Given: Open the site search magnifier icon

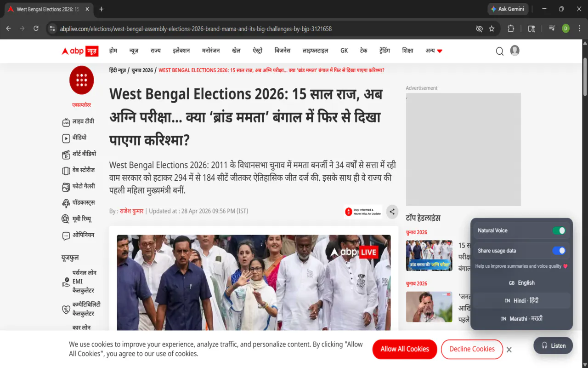Looking at the screenshot, I should click(x=500, y=51).
